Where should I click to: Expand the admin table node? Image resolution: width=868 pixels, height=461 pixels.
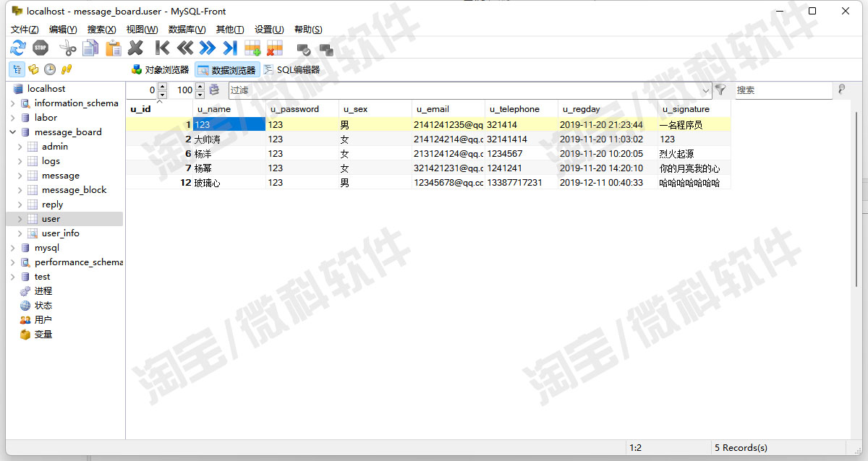(x=20, y=147)
